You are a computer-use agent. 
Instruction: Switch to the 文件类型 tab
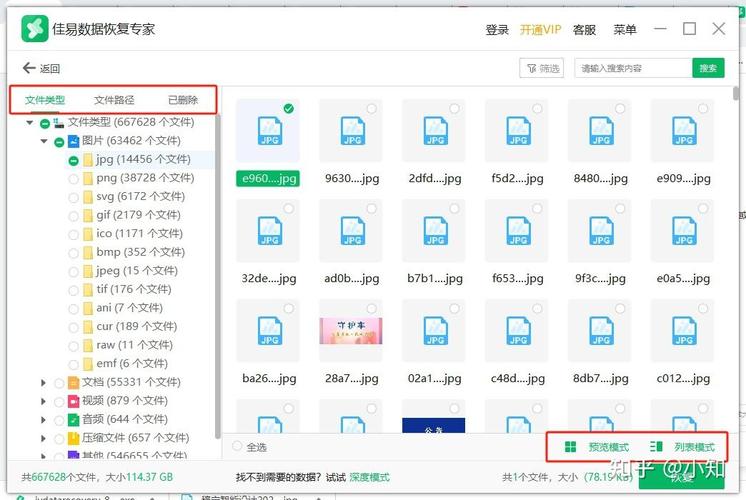click(45, 100)
